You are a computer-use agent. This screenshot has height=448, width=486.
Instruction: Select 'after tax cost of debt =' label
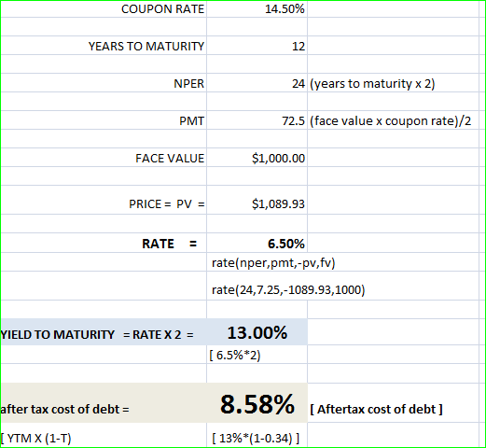coord(64,409)
